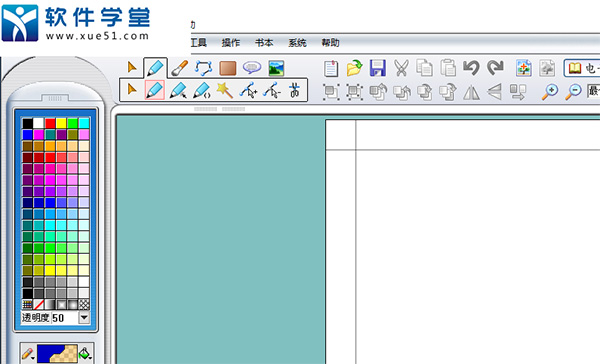Zoom in with the plus magnifier
The height and width of the screenshot is (364, 600).
click(x=550, y=92)
